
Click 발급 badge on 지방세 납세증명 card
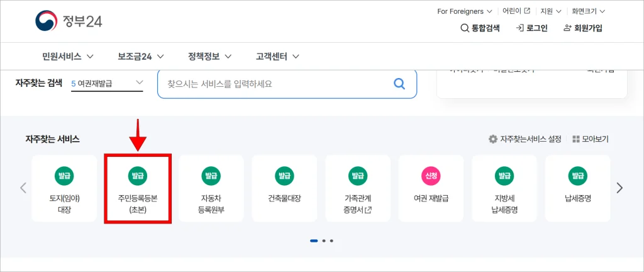click(504, 176)
